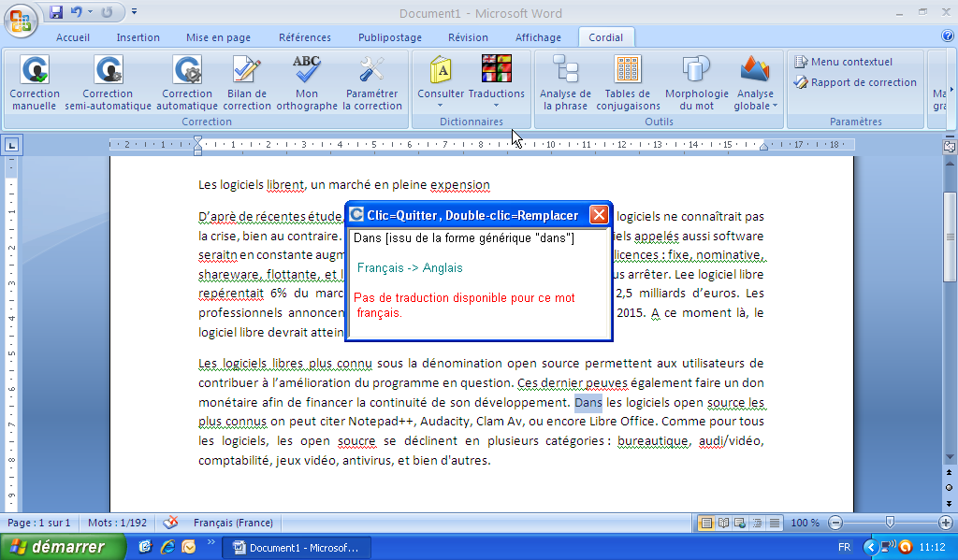This screenshot has height=560, width=958.
Task: Open Word help question mark
Action: [948, 36]
